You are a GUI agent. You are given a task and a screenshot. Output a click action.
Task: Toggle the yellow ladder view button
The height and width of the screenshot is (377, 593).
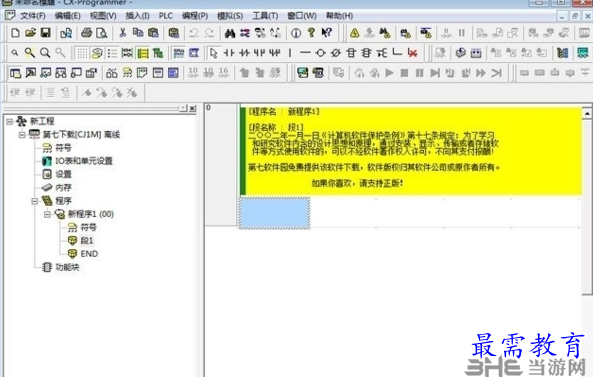[143, 53]
